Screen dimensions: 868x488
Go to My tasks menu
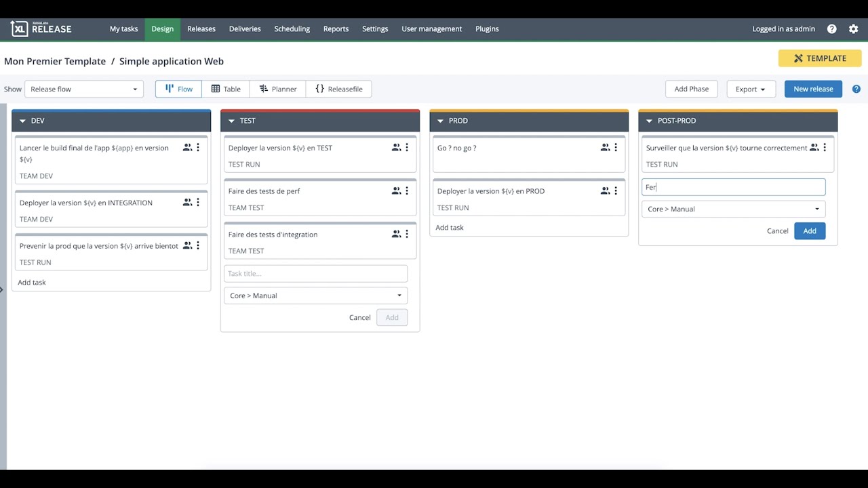(123, 29)
